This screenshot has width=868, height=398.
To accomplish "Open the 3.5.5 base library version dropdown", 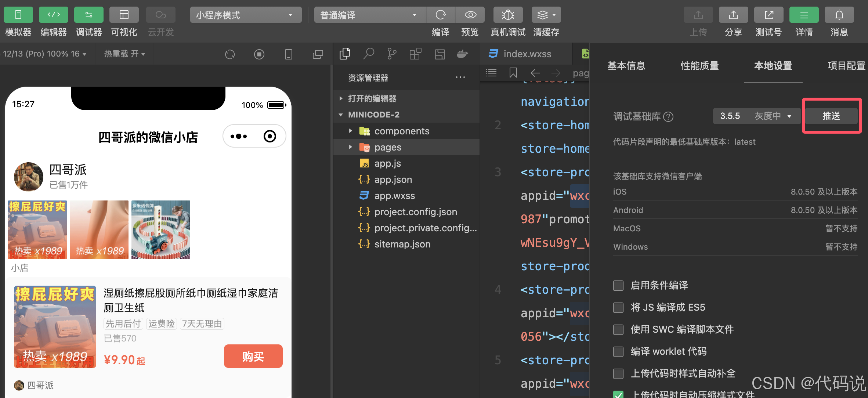I will pyautogui.click(x=756, y=116).
